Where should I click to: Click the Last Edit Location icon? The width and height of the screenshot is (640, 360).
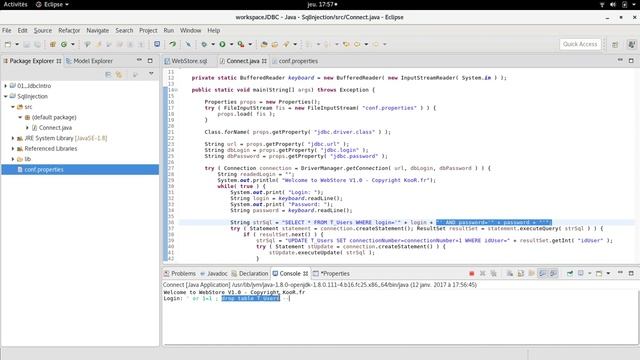click(347, 44)
